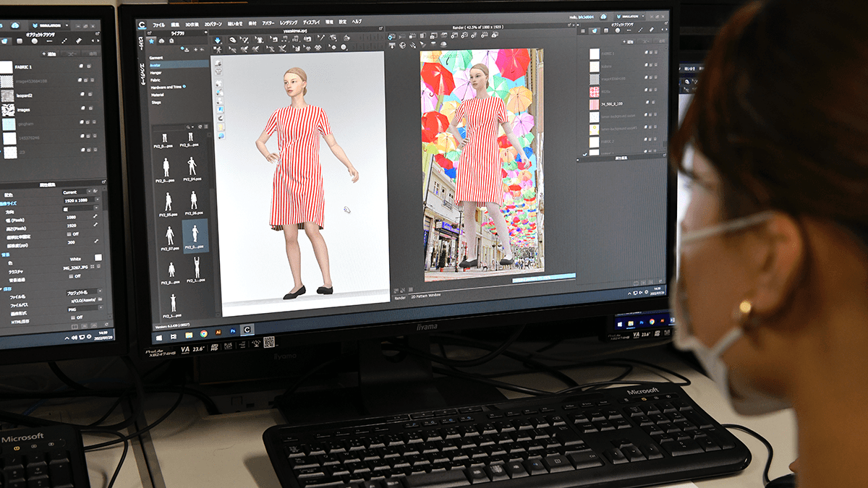The height and width of the screenshot is (488, 868).
Task: Open Chrome from the Windows taskbar
Action: 204,333
